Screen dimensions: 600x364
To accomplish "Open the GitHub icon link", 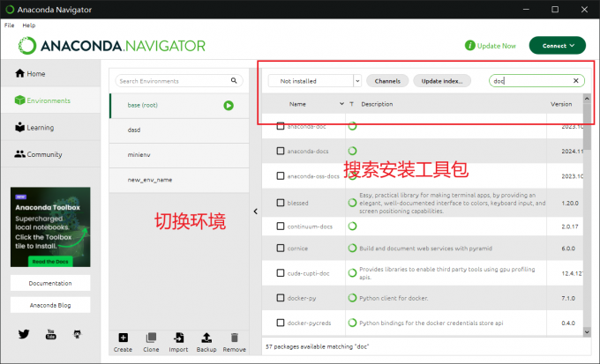I will tap(78, 334).
